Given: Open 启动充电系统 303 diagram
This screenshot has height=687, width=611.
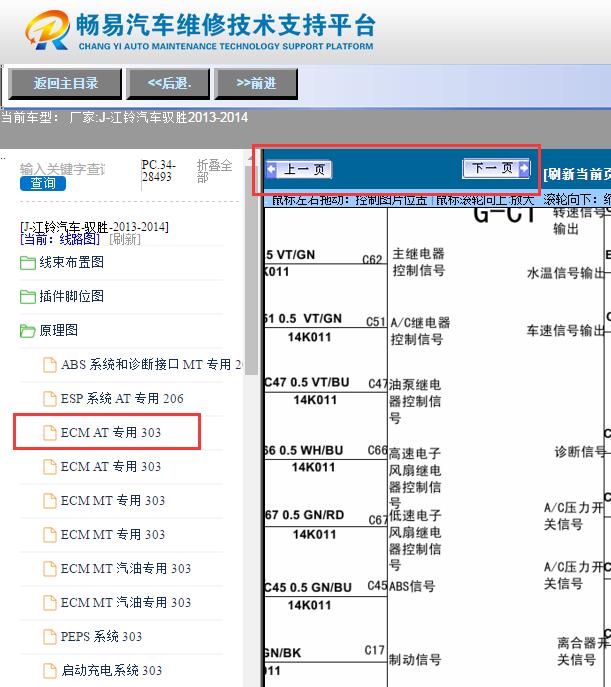Looking at the screenshot, I should (111, 671).
